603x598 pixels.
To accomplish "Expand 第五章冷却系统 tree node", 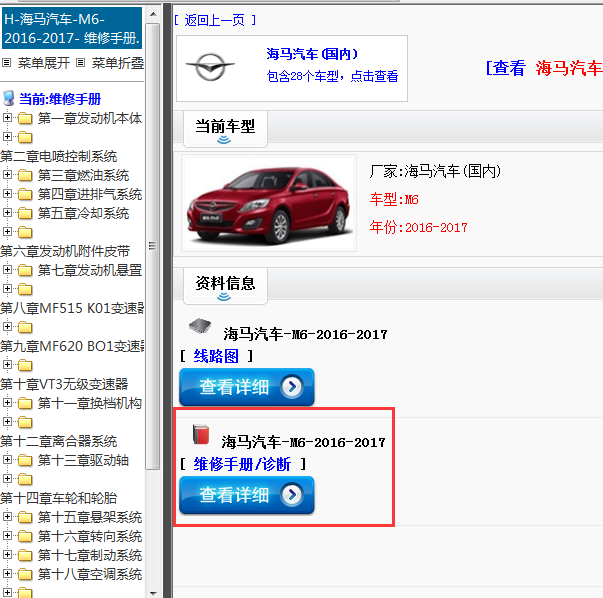I will (7, 212).
